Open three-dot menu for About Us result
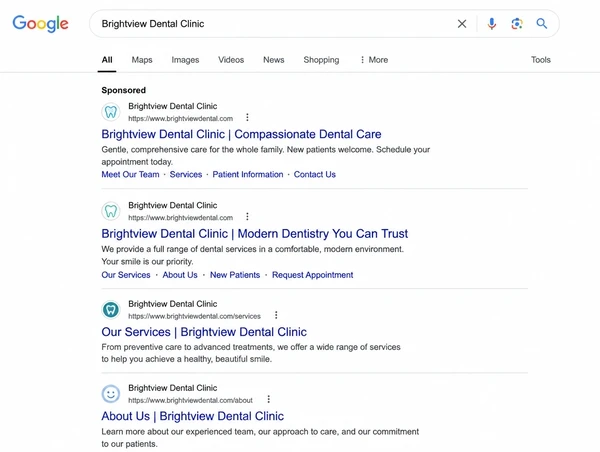The width and height of the screenshot is (600, 452). click(269, 399)
